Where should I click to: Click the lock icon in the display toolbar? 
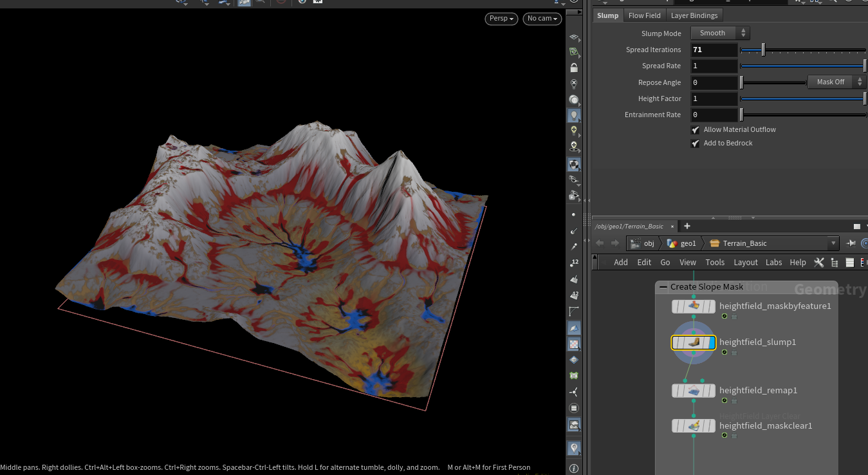[x=574, y=68]
